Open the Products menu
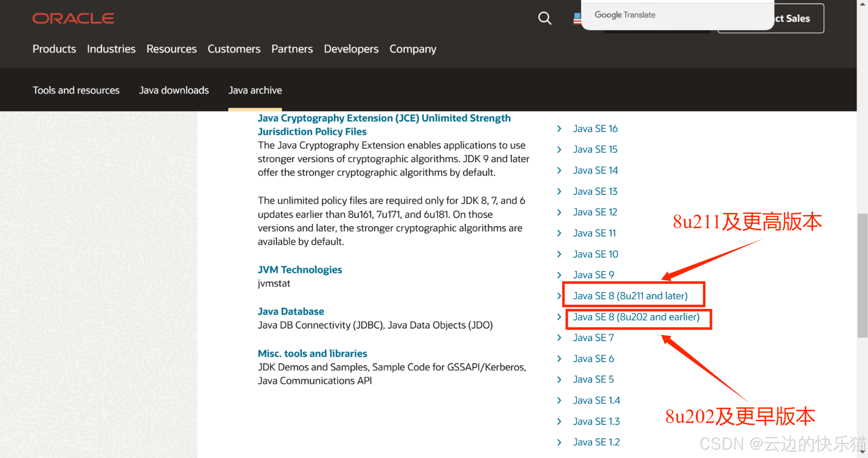This screenshot has height=458, width=868. (54, 49)
